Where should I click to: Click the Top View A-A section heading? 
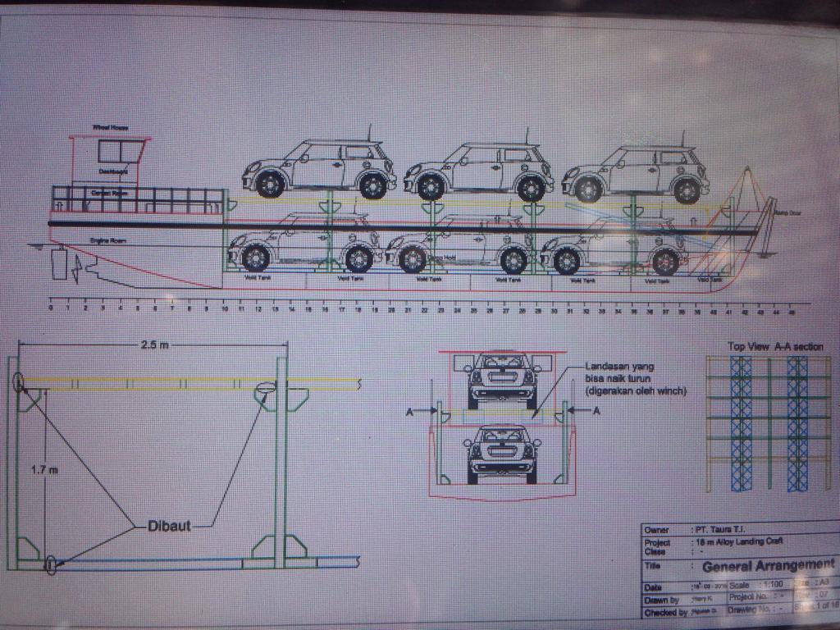click(775, 347)
